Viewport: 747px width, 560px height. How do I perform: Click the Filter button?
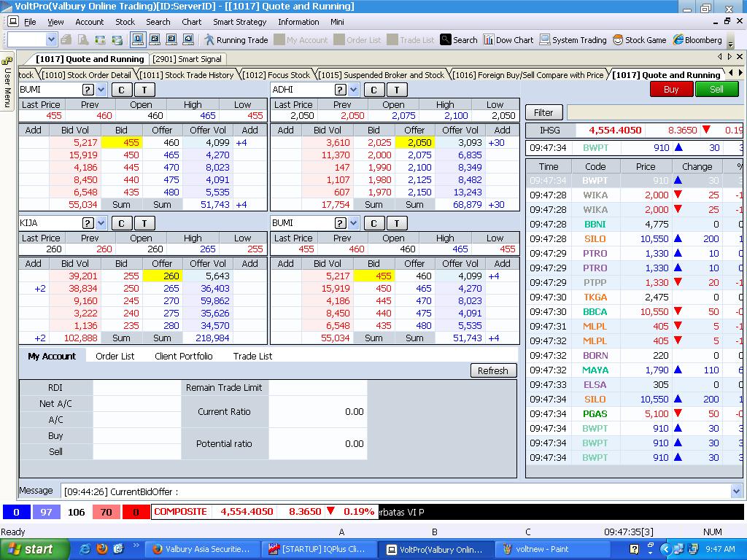coord(543,112)
